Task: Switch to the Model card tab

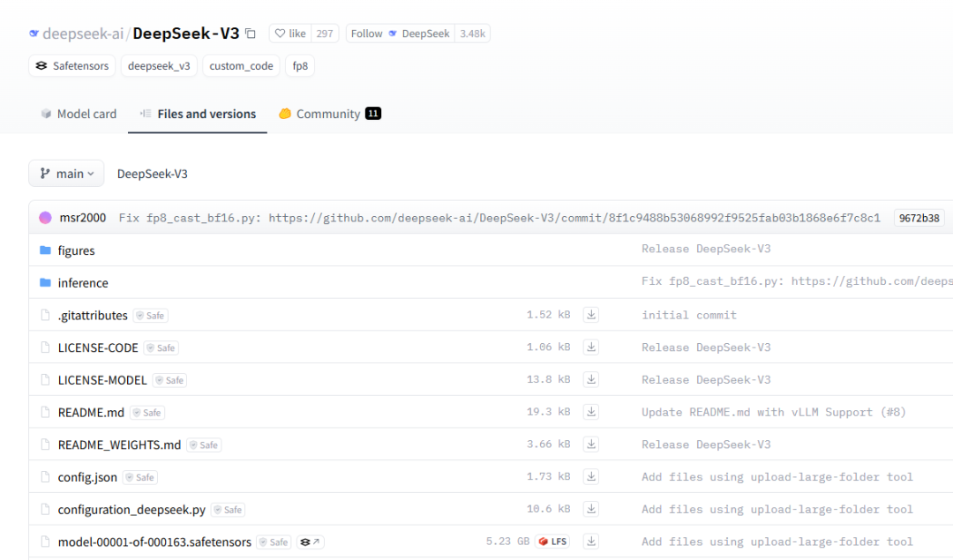Action: [78, 114]
